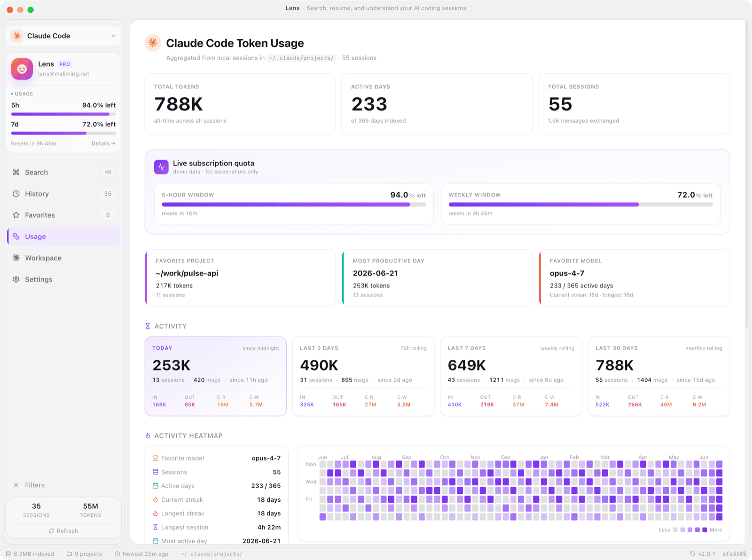Screen dimensions: 752x560
Task: Click the Live subscription quota pulse icon
Action: [161, 167]
